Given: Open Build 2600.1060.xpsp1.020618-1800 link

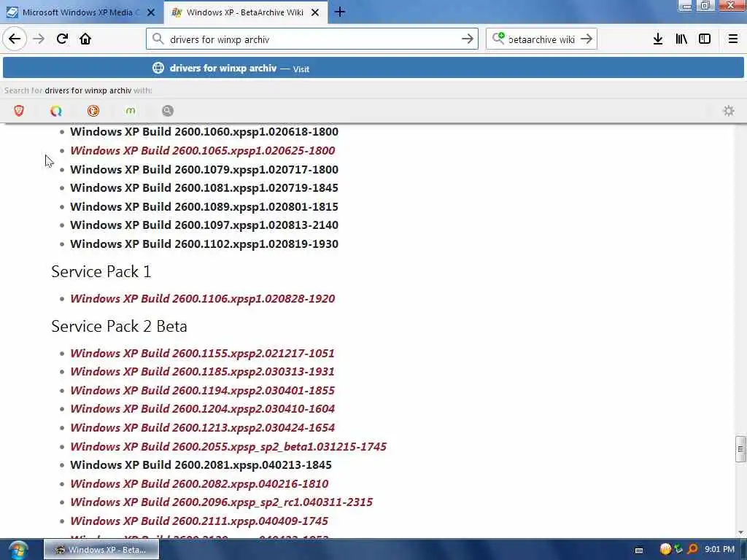Looking at the screenshot, I should tap(204, 131).
